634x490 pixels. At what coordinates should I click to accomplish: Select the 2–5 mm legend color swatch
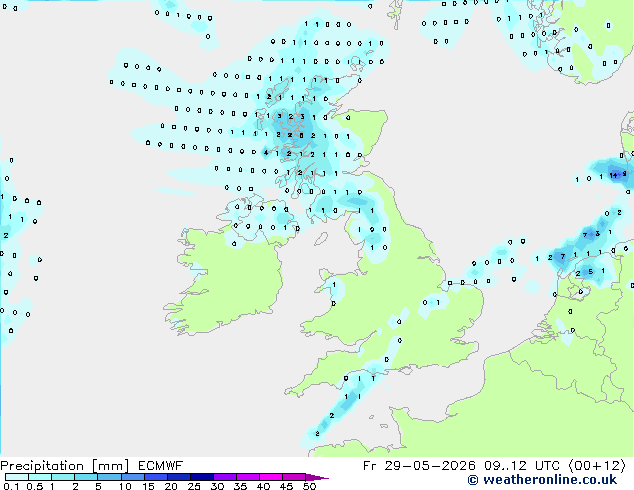point(86,477)
